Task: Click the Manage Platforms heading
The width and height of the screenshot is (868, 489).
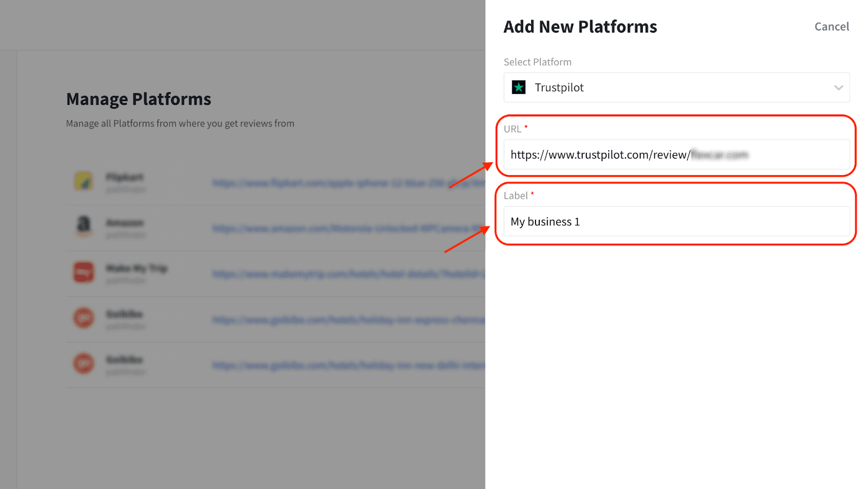Action: tap(138, 99)
